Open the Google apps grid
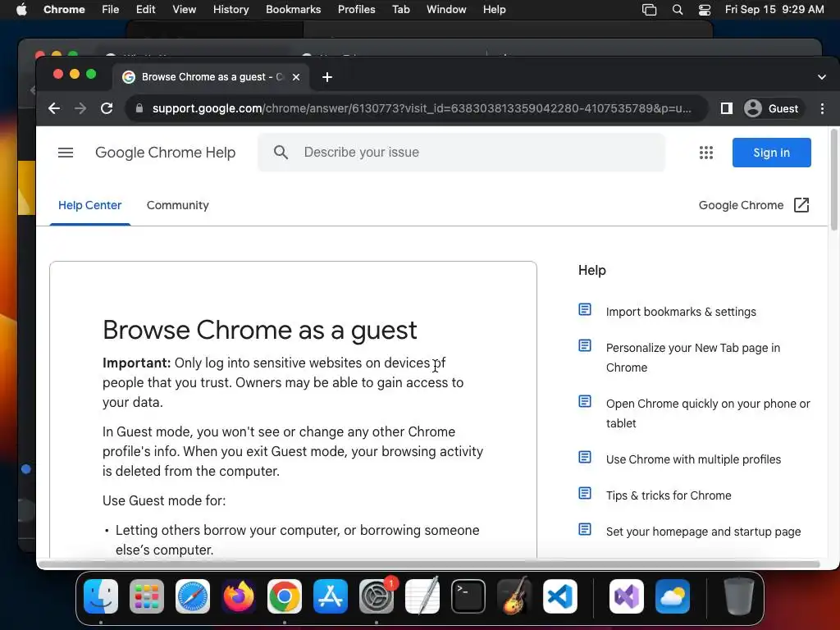Screen dimensions: 840x630 tap(706, 153)
